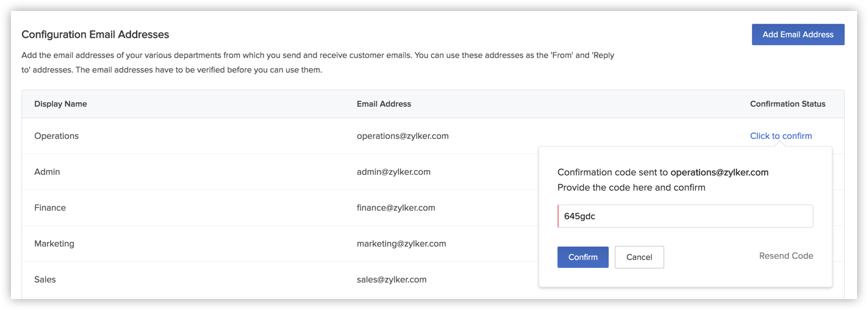
Task: Cancel the confirmation code popup
Action: point(639,257)
